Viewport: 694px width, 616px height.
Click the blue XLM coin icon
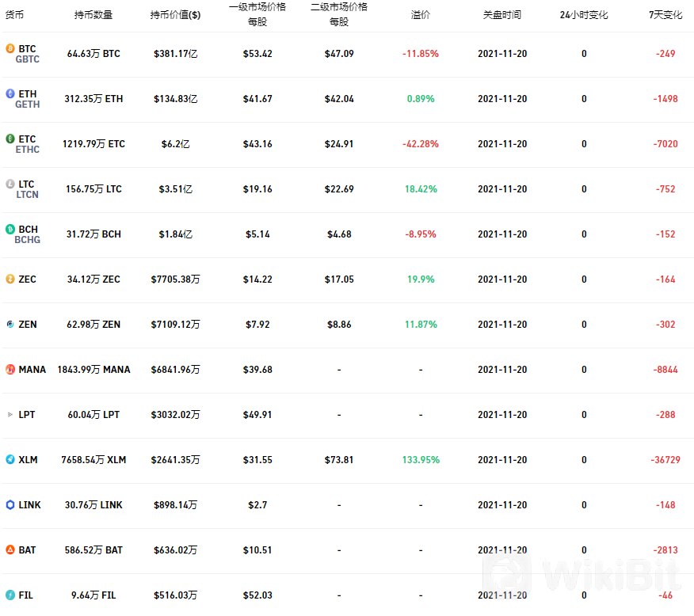[10, 459]
